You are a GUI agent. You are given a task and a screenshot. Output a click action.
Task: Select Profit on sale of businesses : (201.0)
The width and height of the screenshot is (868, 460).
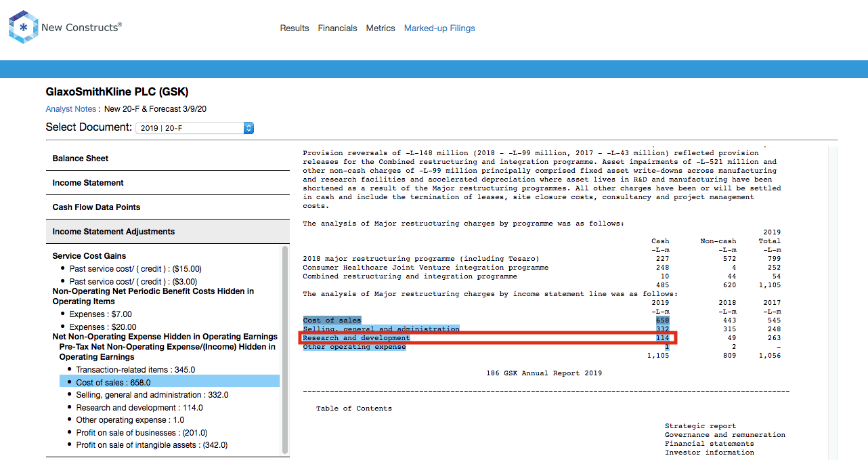point(142,433)
